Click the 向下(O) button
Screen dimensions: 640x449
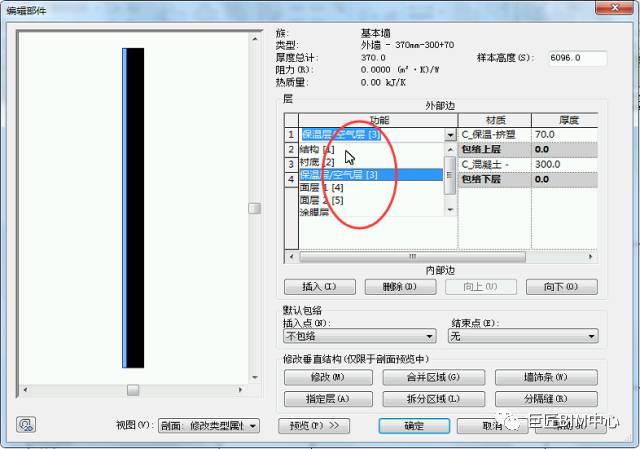(x=562, y=287)
